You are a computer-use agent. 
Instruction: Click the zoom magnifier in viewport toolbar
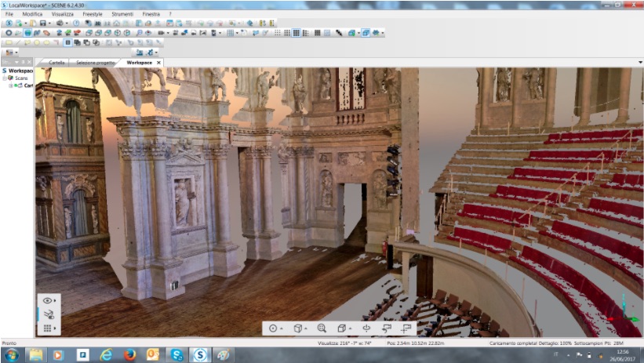tap(322, 329)
